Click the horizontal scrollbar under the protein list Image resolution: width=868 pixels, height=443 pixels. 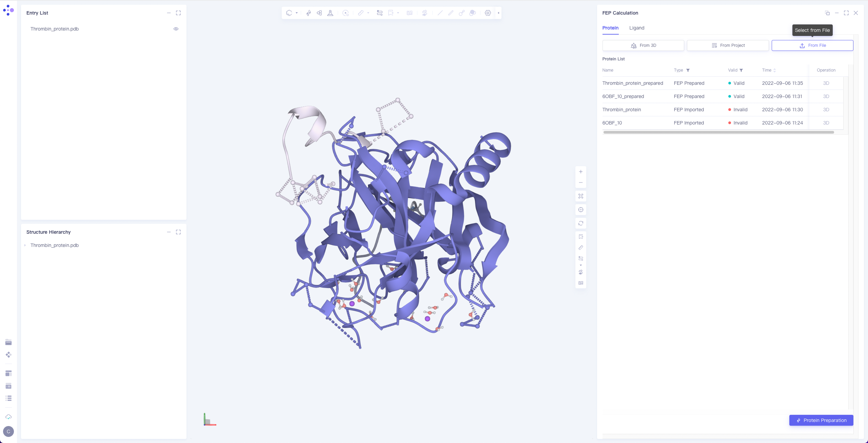(x=718, y=132)
